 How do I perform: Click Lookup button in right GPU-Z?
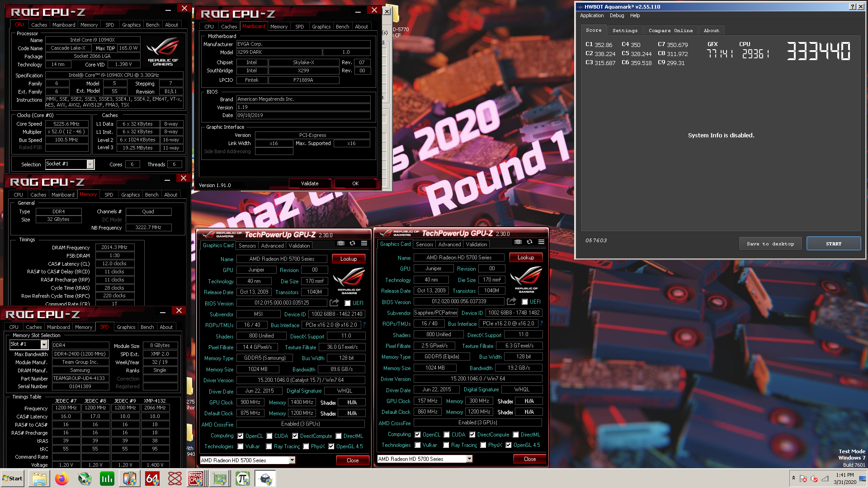pos(526,258)
